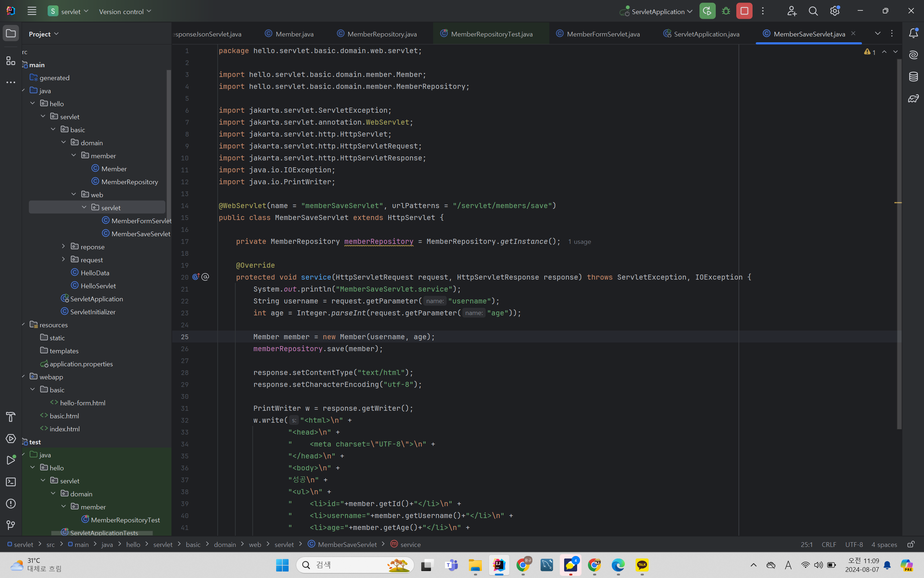This screenshot has height=578, width=924.
Task: Show more tool windows ellipsis
Action: (x=11, y=82)
